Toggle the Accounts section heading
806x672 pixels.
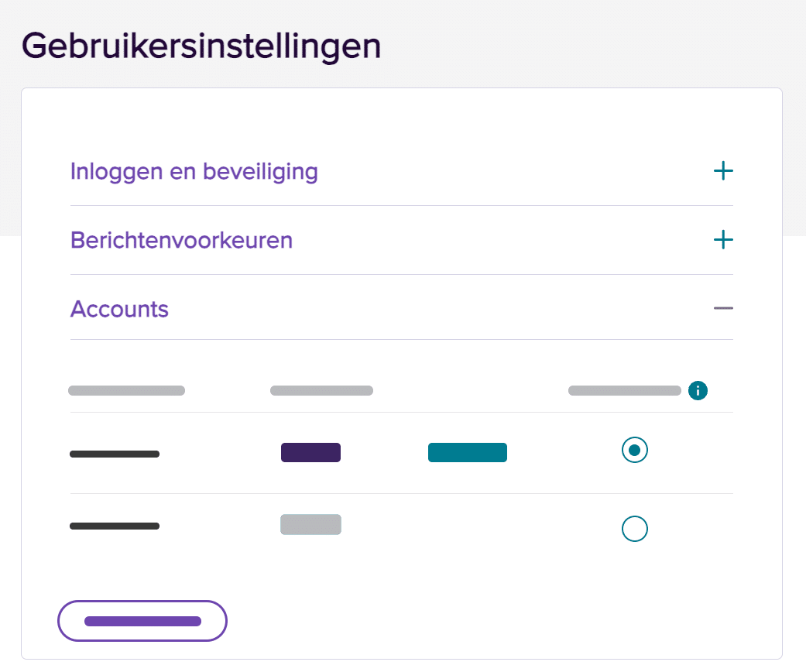coord(119,309)
